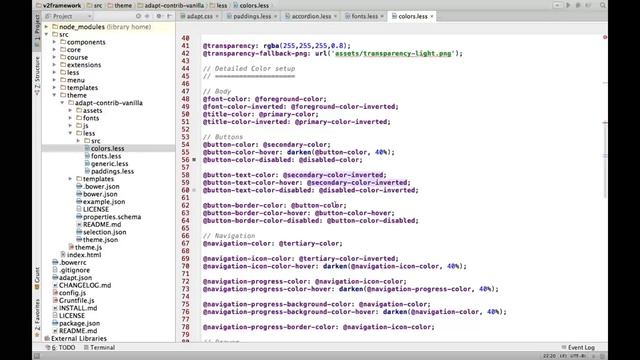Collapse the less folder under adapt-contrib-vanilla
The height and width of the screenshot is (360, 640).
(71, 133)
